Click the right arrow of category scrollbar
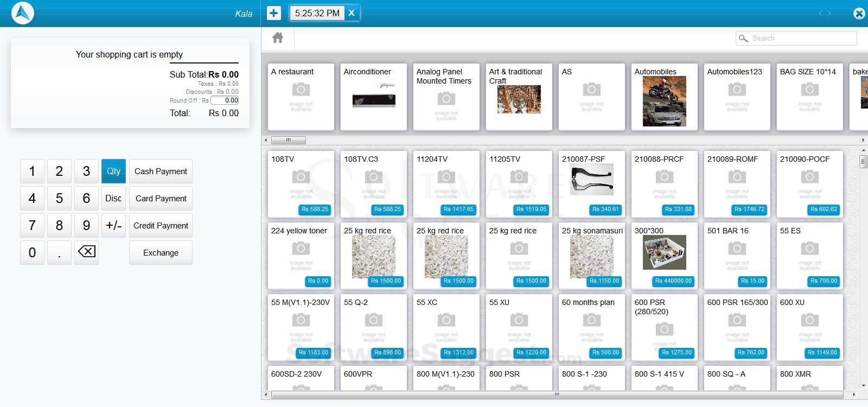 pos(863,140)
